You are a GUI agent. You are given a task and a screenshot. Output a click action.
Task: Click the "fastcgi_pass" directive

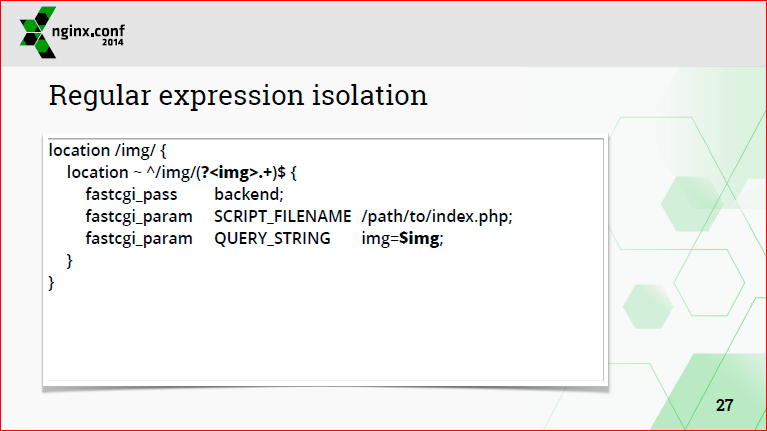(x=131, y=195)
